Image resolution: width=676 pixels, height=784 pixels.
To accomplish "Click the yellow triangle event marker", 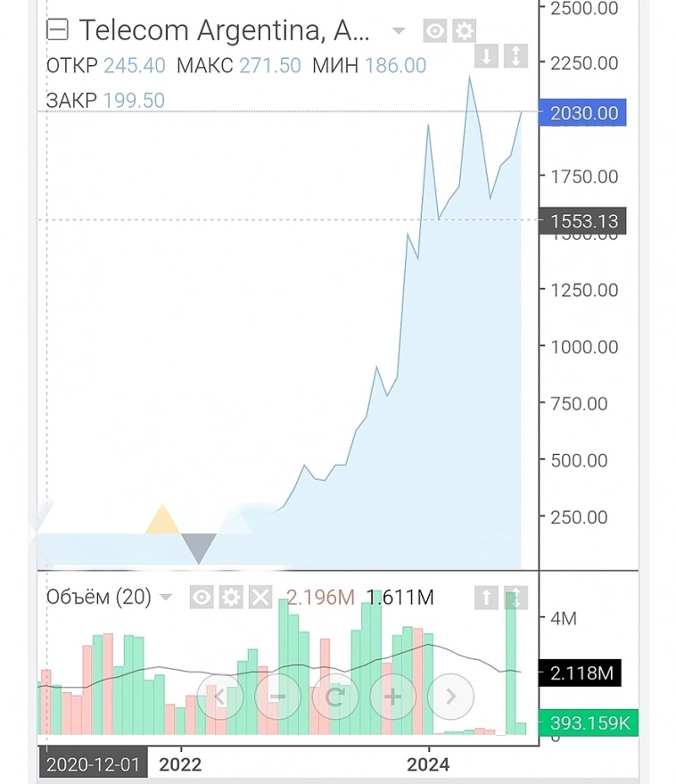I will [x=161, y=519].
